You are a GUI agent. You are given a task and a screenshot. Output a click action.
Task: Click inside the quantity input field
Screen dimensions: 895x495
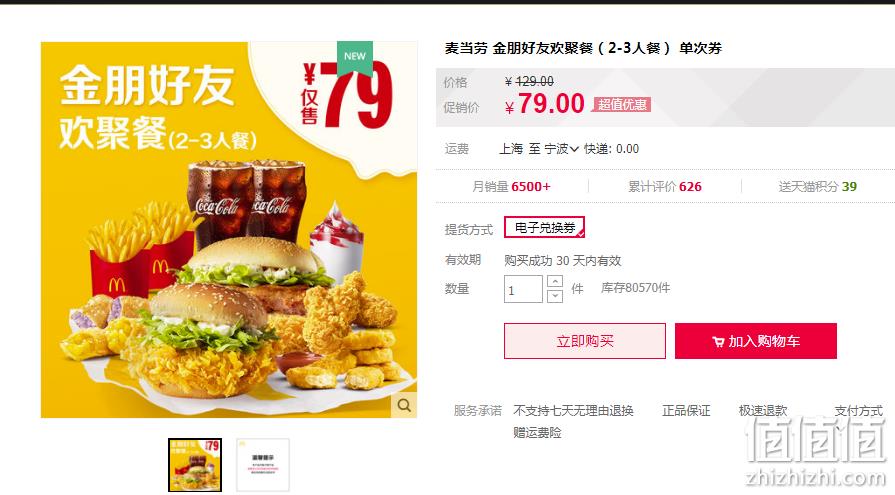click(x=523, y=289)
